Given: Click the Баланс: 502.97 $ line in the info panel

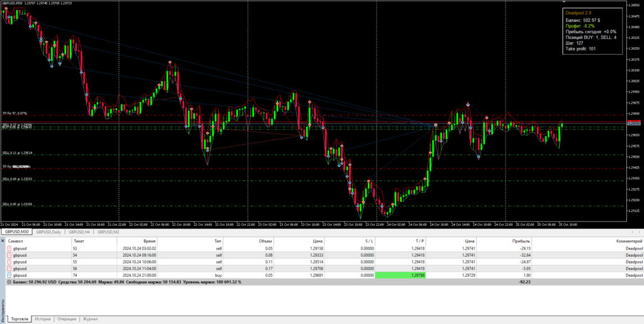Looking at the screenshot, I should coord(583,20).
